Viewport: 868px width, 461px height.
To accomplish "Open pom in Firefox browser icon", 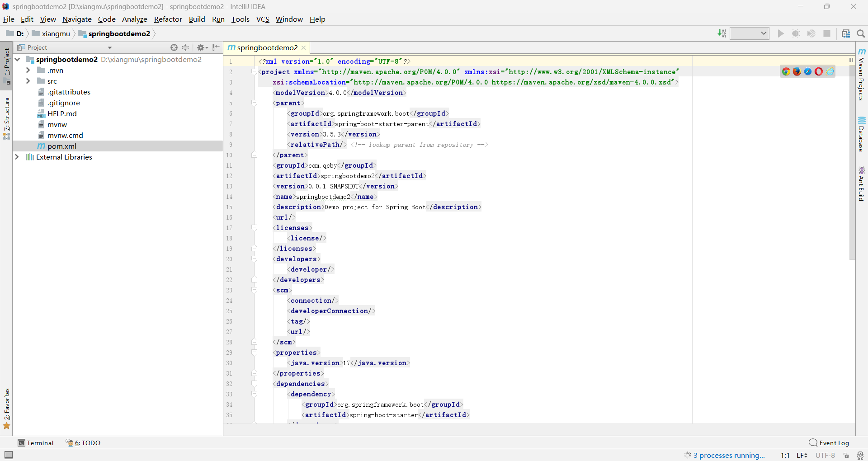I will pos(797,71).
